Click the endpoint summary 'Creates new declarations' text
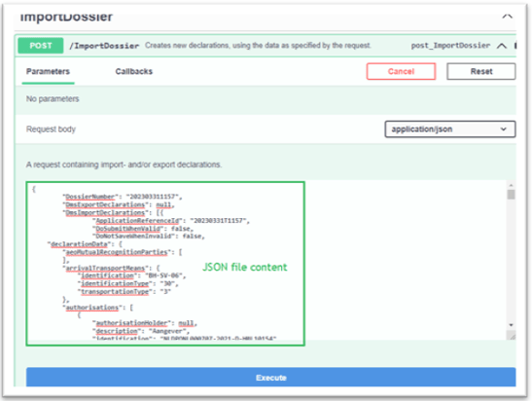 [x=258, y=46]
